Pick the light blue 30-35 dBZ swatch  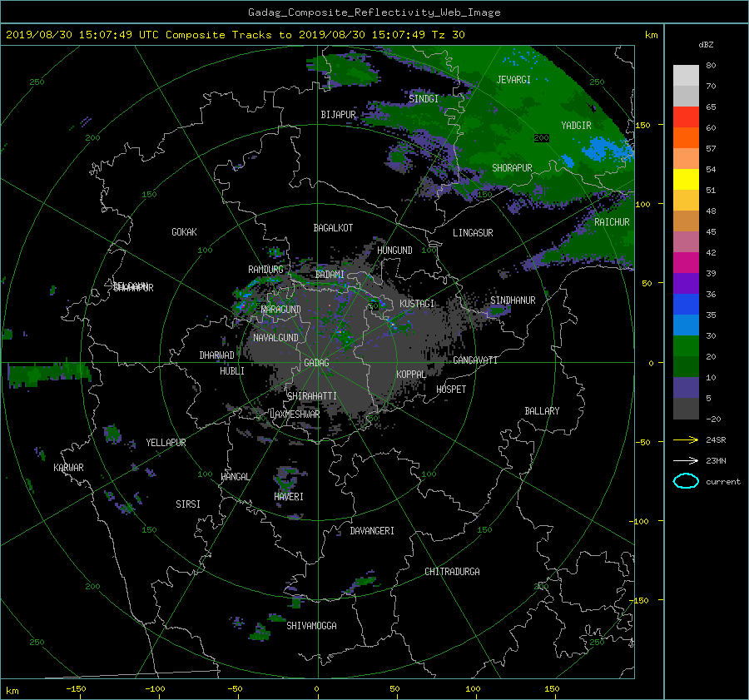(686, 325)
